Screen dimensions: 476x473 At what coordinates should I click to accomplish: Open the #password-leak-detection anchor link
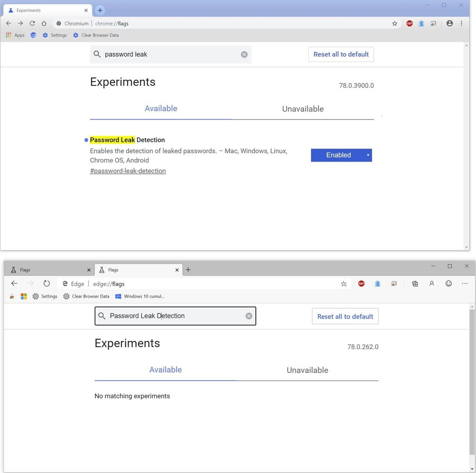click(x=128, y=171)
